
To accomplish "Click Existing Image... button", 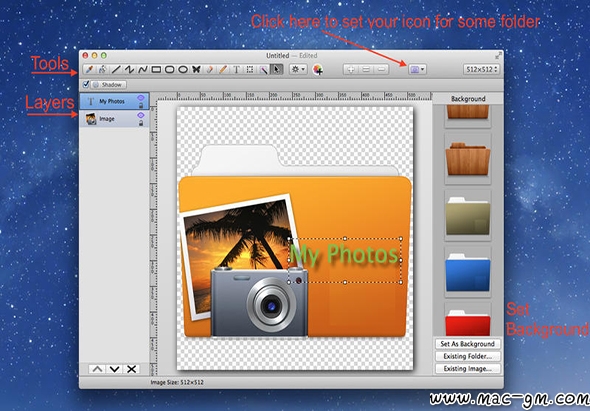I will (468, 368).
